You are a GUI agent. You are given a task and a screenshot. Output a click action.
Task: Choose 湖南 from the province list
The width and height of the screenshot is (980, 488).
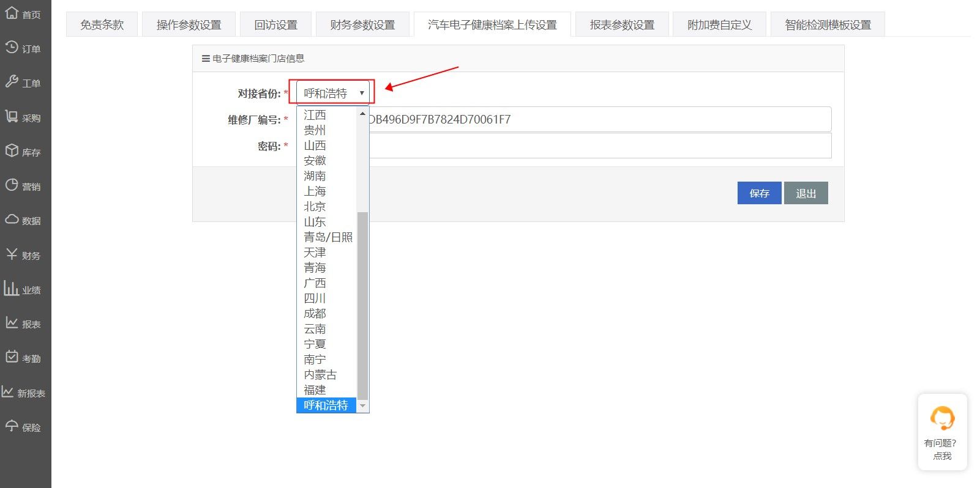click(326, 176)
